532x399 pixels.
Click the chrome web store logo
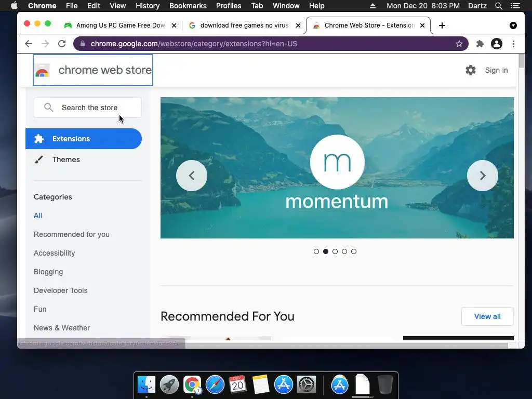[93, 70]
